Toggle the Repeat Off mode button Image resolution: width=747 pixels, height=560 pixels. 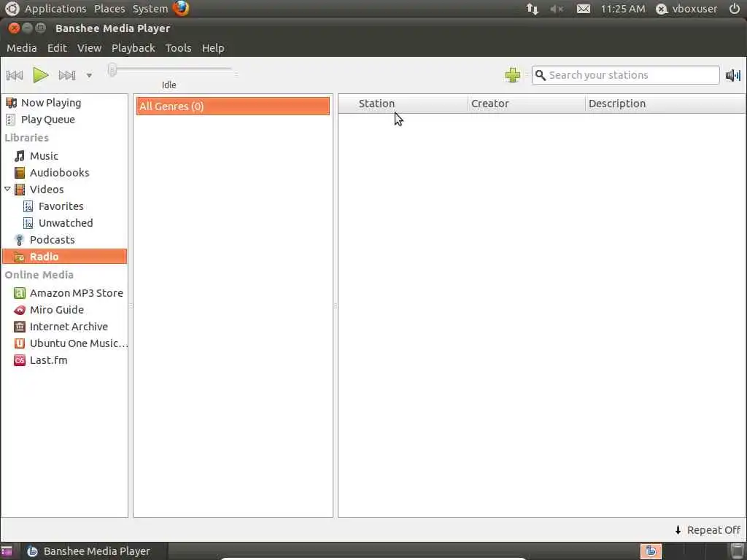click(707, 530)
